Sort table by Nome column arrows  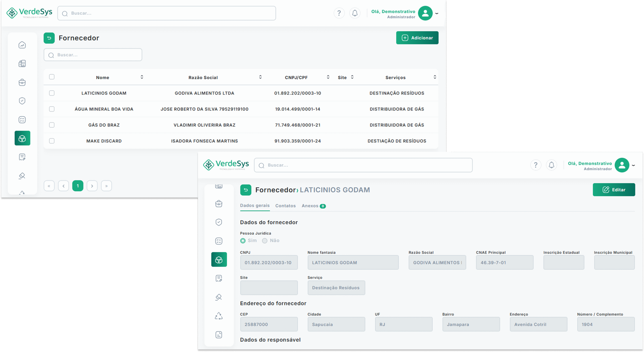(x=142, y=77)
